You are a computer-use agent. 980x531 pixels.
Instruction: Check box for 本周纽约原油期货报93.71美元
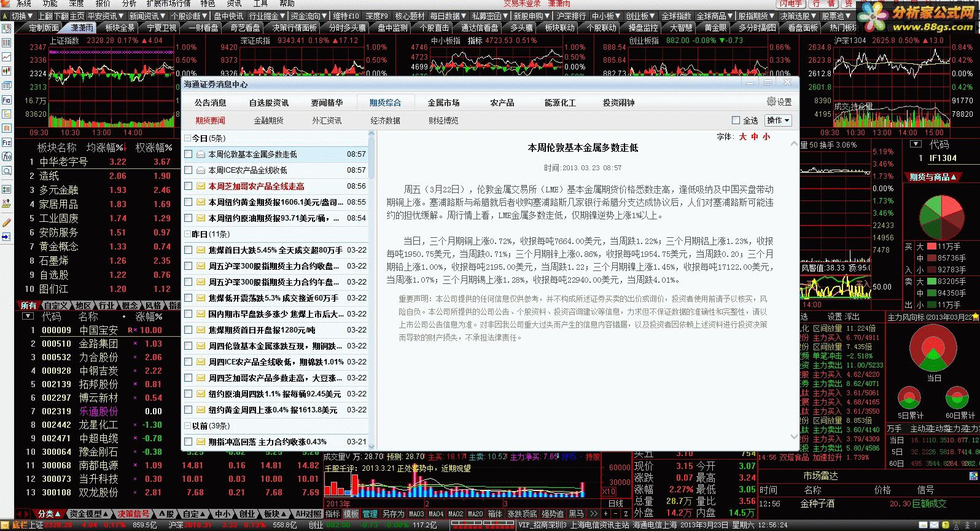pos(189,218)
